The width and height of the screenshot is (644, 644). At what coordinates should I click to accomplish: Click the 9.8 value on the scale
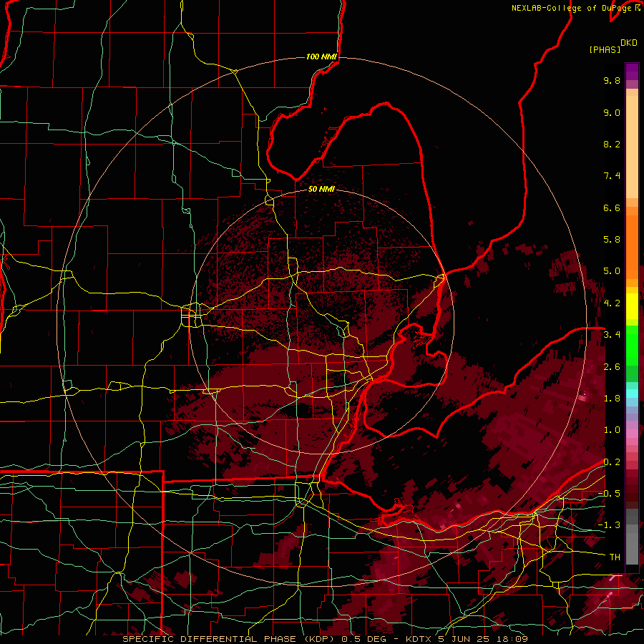point(612,80)
